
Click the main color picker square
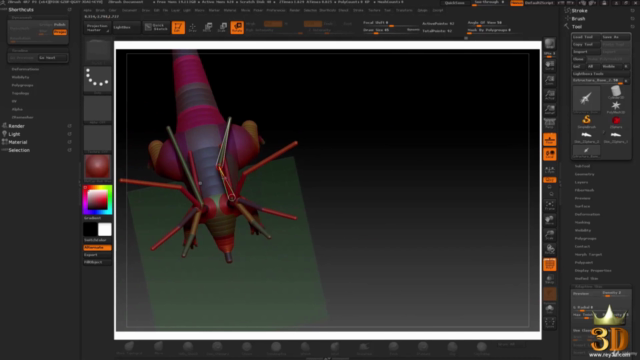(98, 200)
